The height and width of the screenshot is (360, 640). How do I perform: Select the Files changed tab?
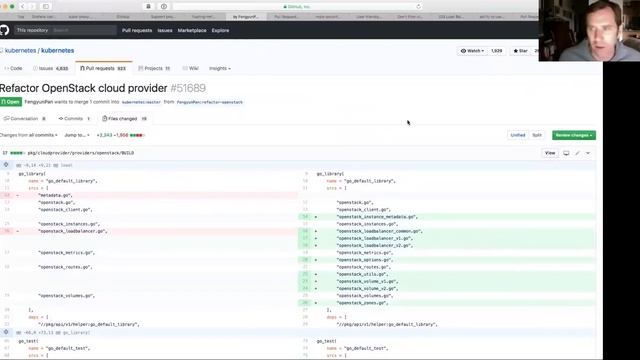[x=124, y=119]
